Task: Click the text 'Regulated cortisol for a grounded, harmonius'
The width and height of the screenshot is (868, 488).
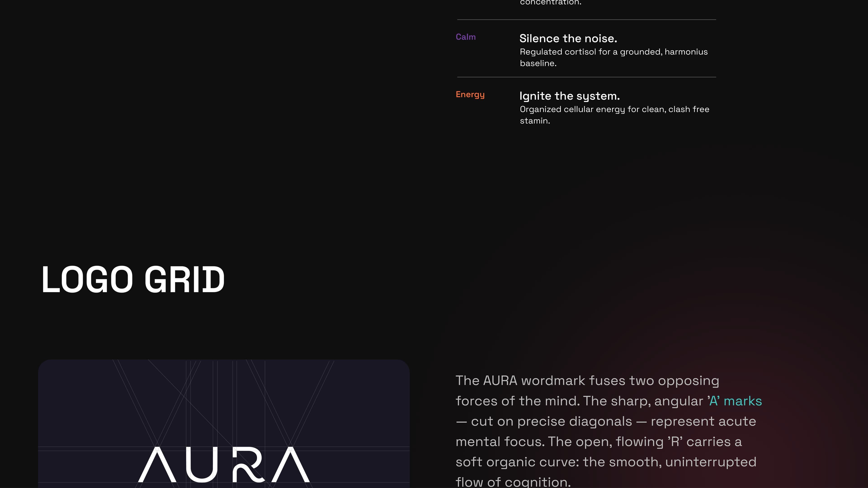Action: pos(614,52)
